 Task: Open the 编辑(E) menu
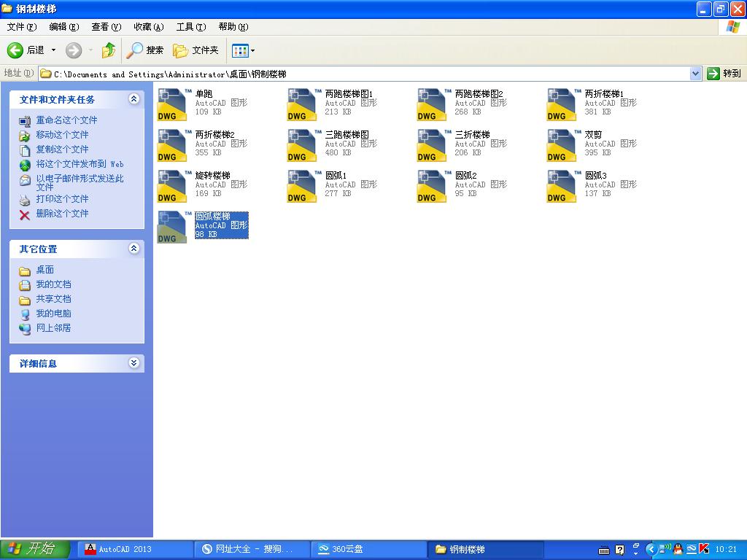[64, 27]
